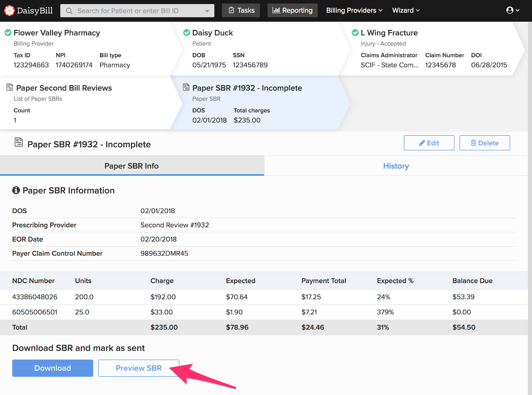Viewport: 532px width, 395px height.
Task: Click the green check next to Daisy Duck
Action: [187, 33]
